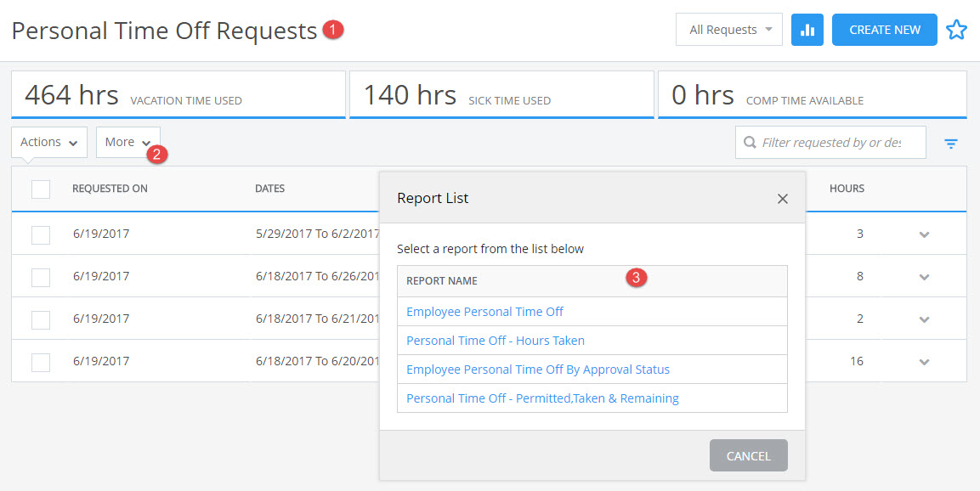
Task: Check the 8-hour request row checkbox
Action: pos(40,276)
